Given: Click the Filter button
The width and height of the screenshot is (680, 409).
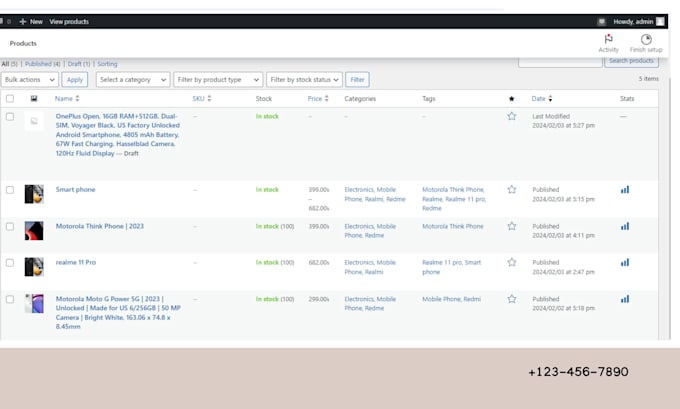Looking at the screenshot, I should (357, 80).
